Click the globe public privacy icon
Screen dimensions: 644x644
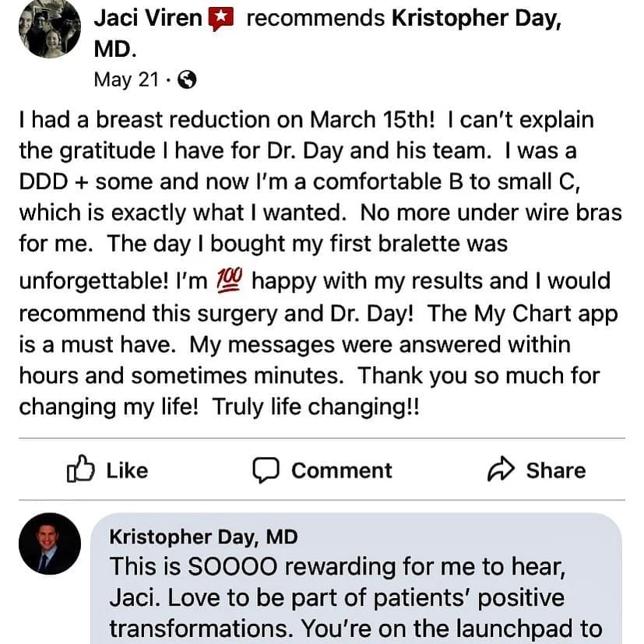188,79
